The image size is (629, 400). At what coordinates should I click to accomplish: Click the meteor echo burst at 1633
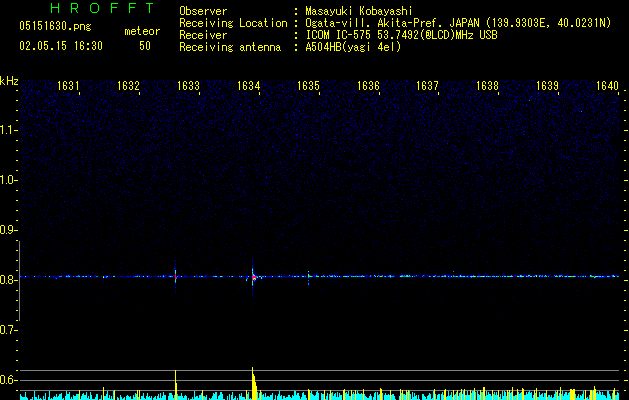175,276
